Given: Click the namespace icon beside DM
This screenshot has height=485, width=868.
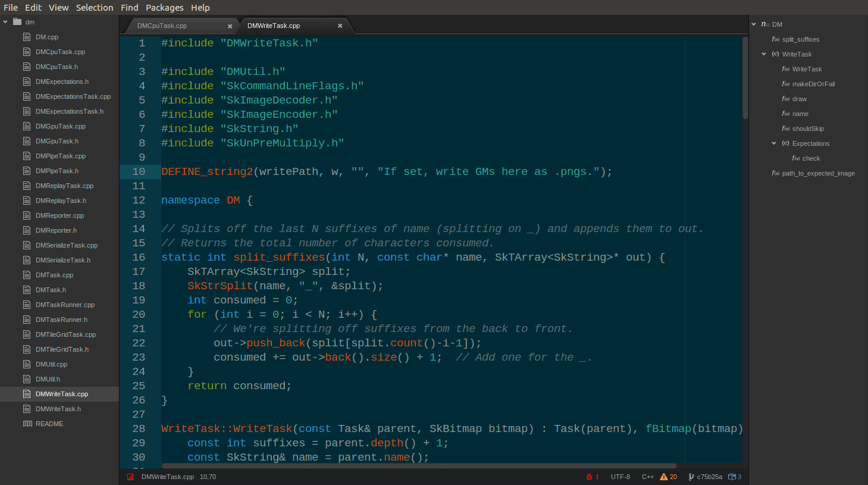Looking at the screenshot, I should tap(765, 24).
